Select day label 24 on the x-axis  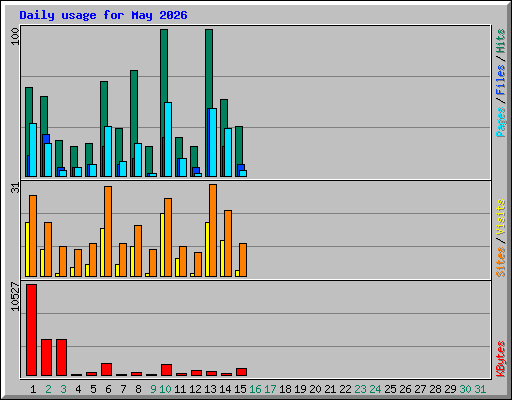click(375, 389)
